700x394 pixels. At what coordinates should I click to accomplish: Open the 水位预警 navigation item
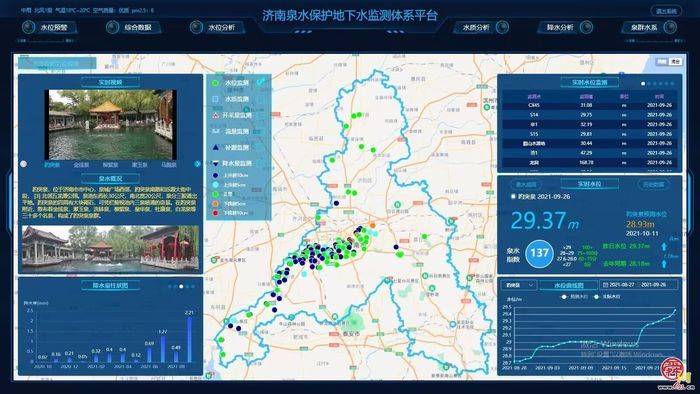click(49, 28)
